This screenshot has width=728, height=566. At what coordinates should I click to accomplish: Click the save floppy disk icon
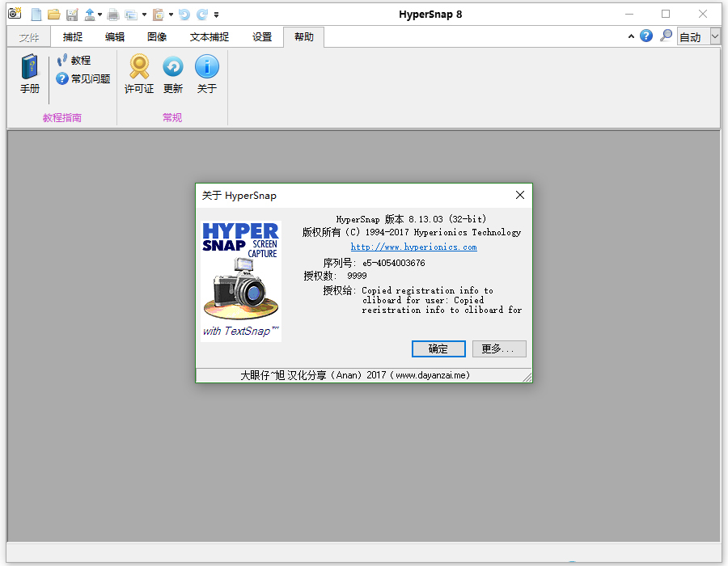click(x=72, y=15)
